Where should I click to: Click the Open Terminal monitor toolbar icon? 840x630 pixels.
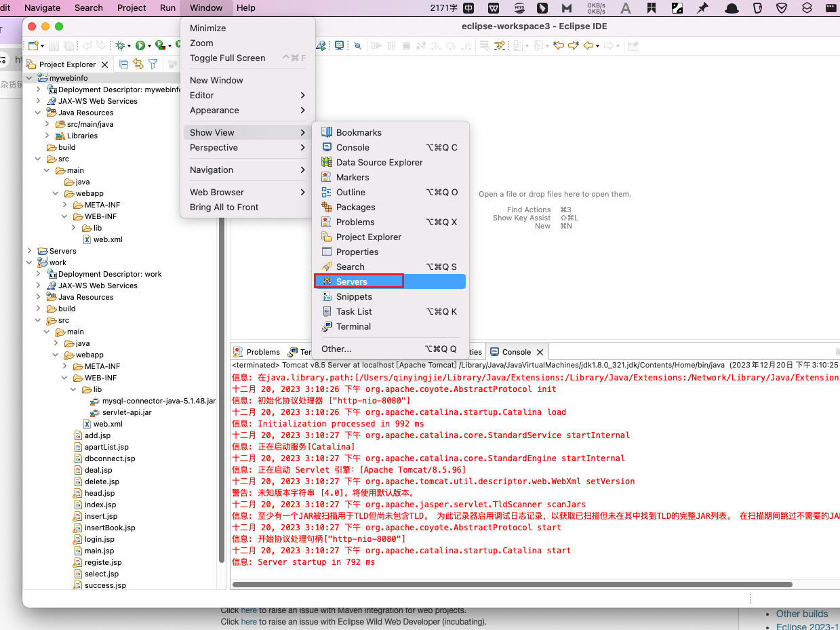point(339,45)
